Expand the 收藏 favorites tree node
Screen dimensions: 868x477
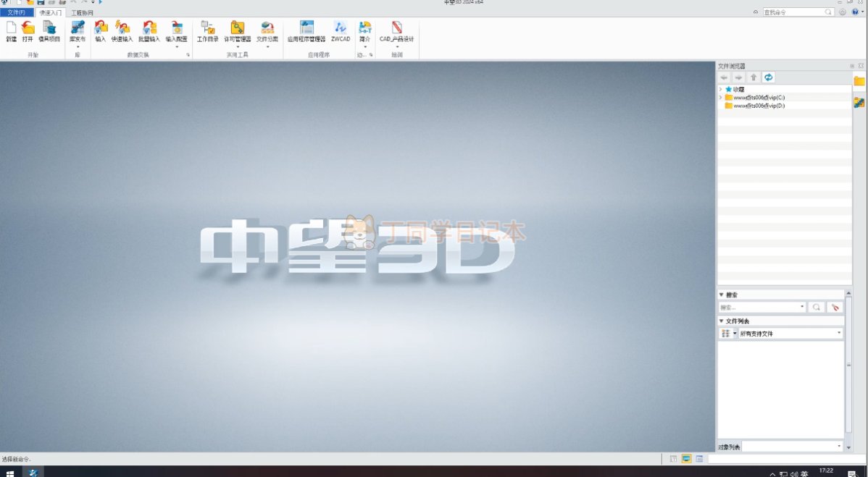click(x=720, y=89)
